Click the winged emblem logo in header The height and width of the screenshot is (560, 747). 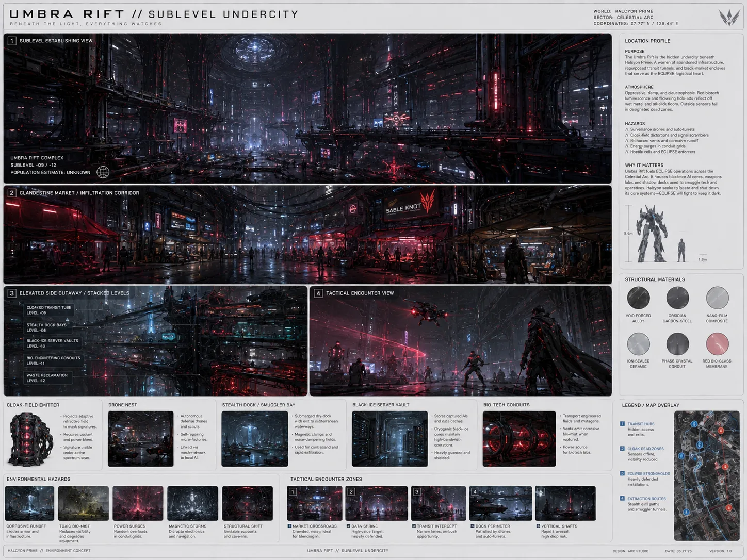click(728, 18)
